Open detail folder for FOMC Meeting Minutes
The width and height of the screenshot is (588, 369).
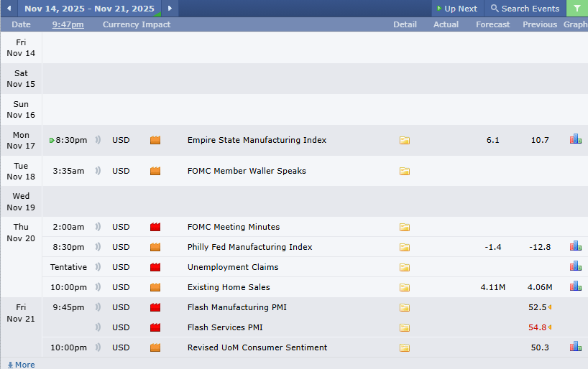click(405, 228)
